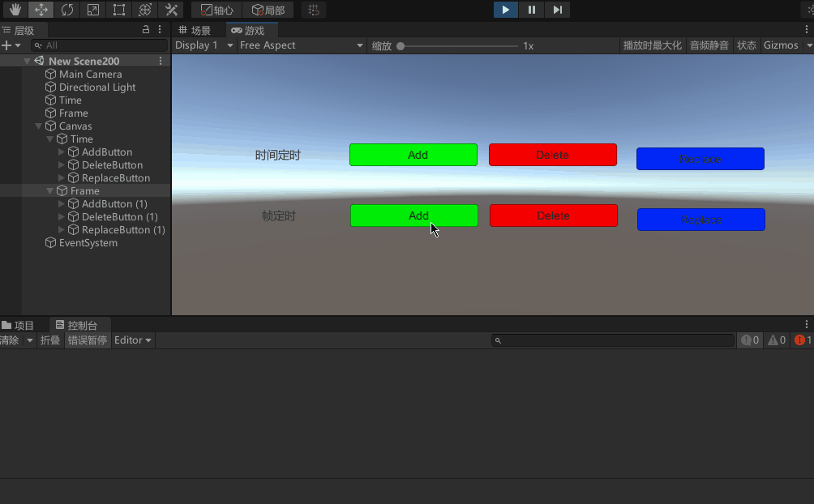Collapse the Frame node under Canvas
Screen dimensions: 814x504
[x=49, y=191]
